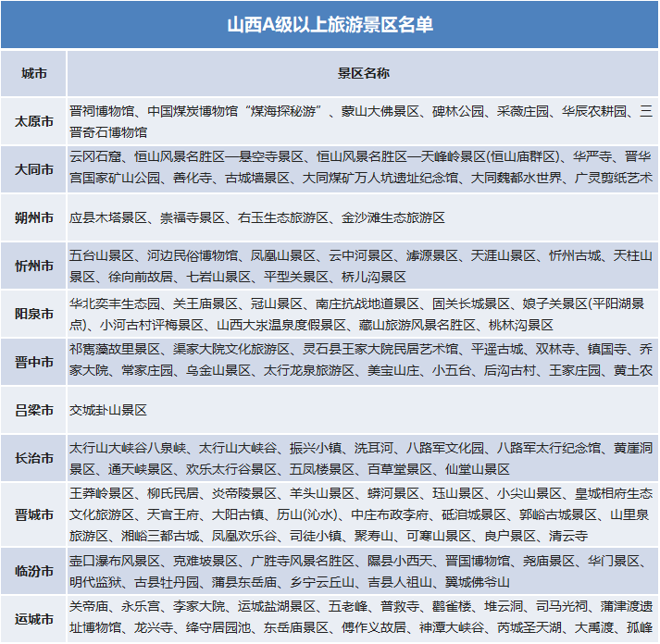660x644 pixels.
Task: Select 壶口瀑布风景区 in the 临汾市 row
Action: 115,561
